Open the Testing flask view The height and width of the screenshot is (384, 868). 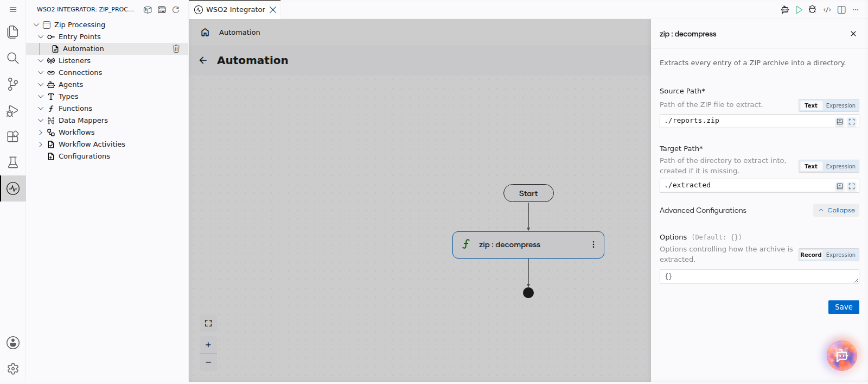point(13,162)
